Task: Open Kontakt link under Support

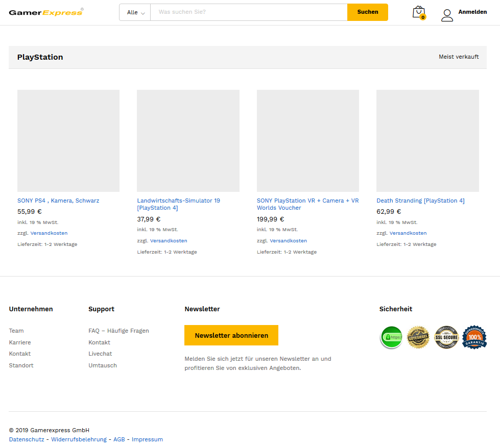Action: [99, 342]
